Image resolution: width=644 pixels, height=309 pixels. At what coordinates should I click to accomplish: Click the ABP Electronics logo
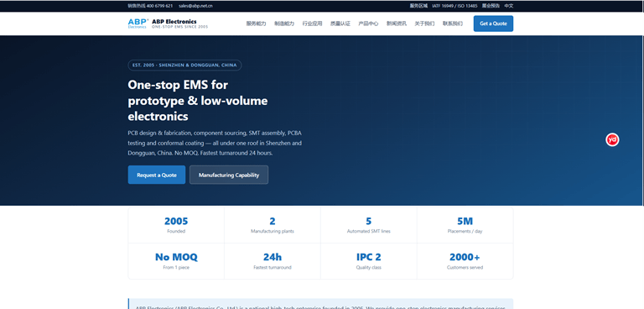[138, 24]
